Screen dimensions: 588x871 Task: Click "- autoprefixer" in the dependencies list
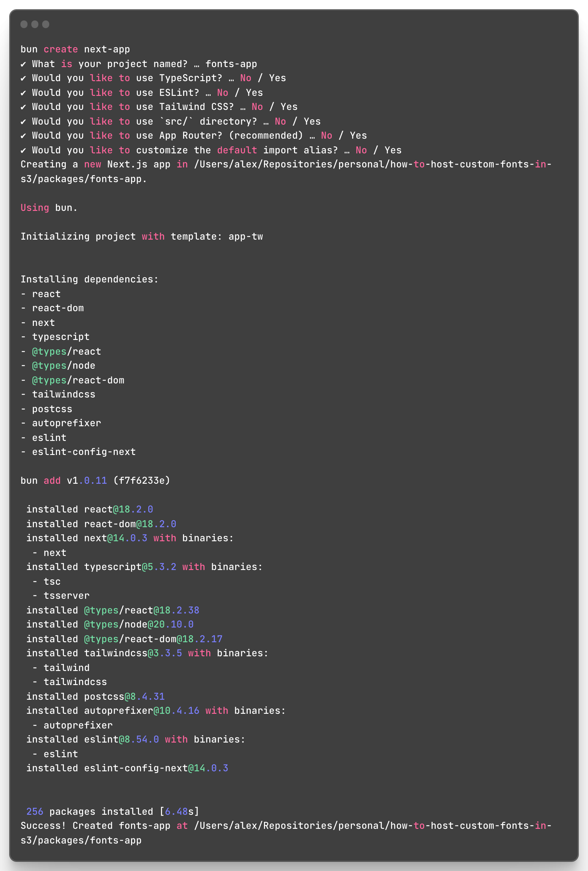tap(61, 423)
